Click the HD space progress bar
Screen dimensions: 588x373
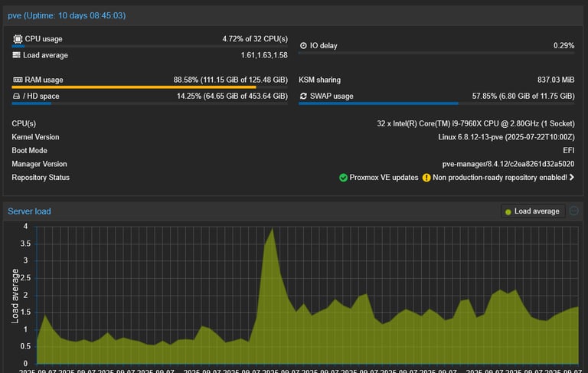[x=149, y=103]
